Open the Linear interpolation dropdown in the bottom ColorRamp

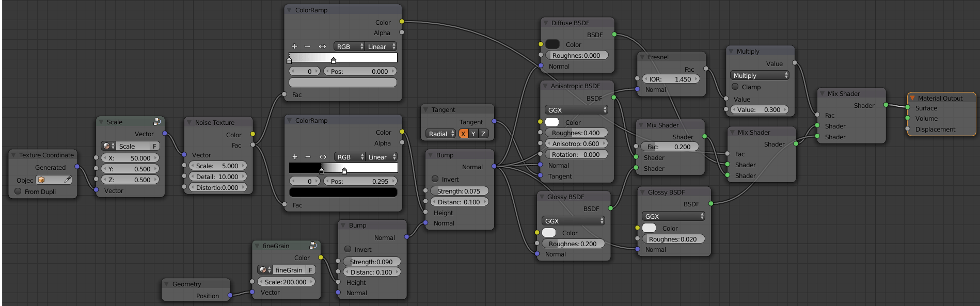click(x=382, y=157)
